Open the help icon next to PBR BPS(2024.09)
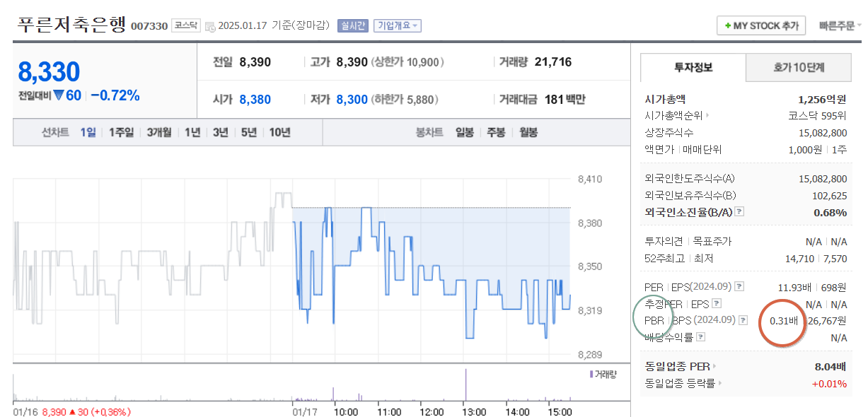The width and height of the screenshot is (868, 417). [743, 320]
